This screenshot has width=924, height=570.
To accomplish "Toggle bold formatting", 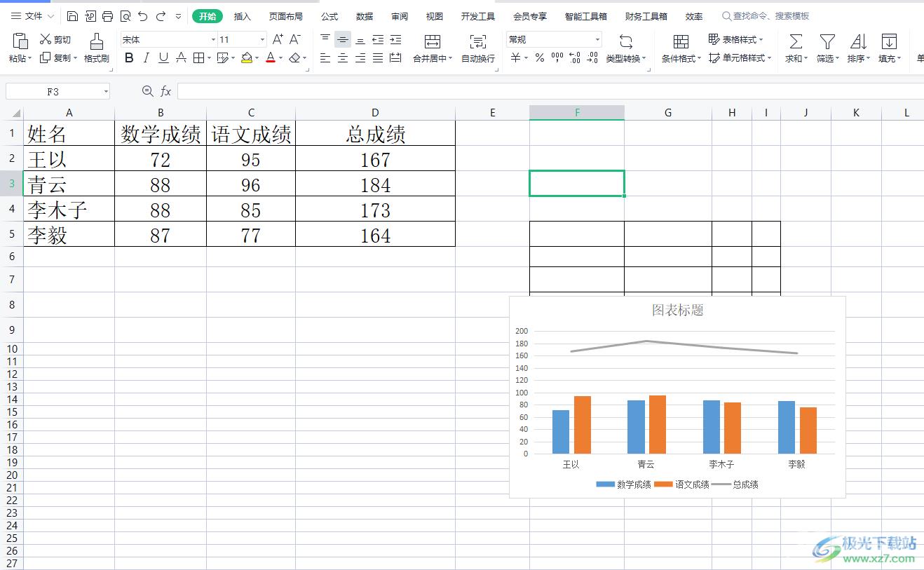I will pyautogui.click(x=129, y=58).
